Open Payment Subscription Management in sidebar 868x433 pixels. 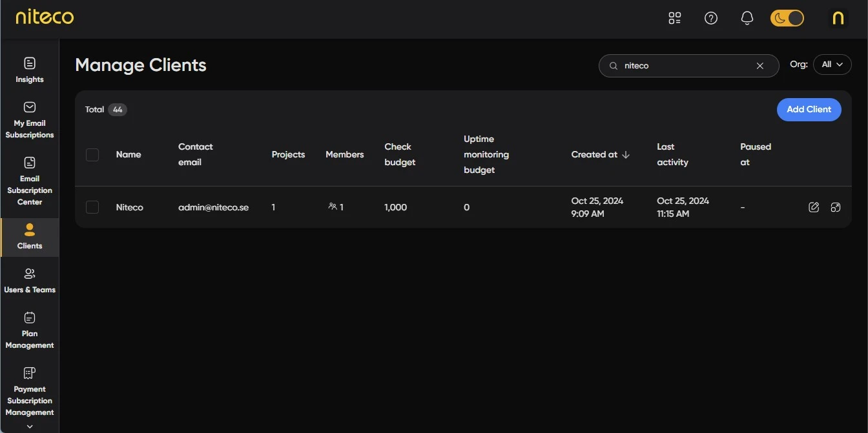pos(30,392)
